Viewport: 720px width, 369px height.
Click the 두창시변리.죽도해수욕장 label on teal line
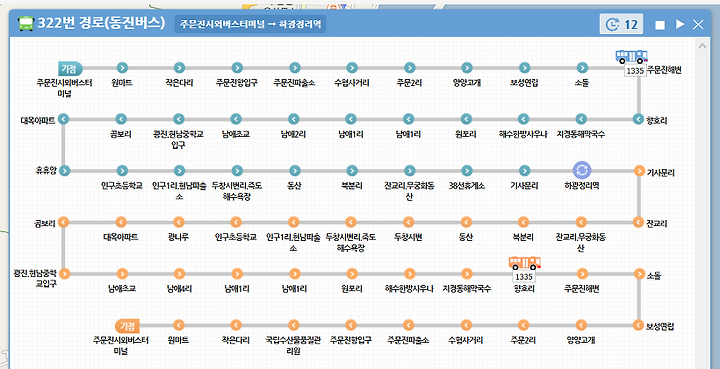(237, 191)
